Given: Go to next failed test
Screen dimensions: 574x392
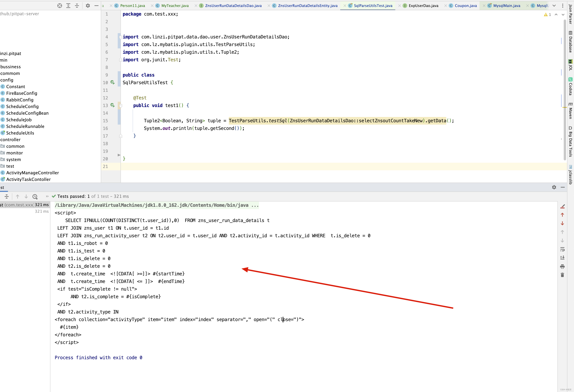Looking at the screenshot, I should pyautogui.click(x=26, y=196).
